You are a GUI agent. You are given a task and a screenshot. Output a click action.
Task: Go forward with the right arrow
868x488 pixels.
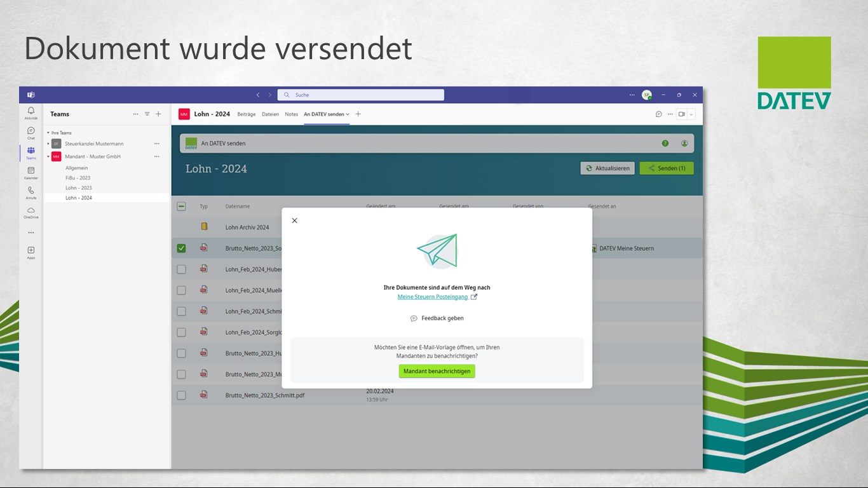pos(269,95)
